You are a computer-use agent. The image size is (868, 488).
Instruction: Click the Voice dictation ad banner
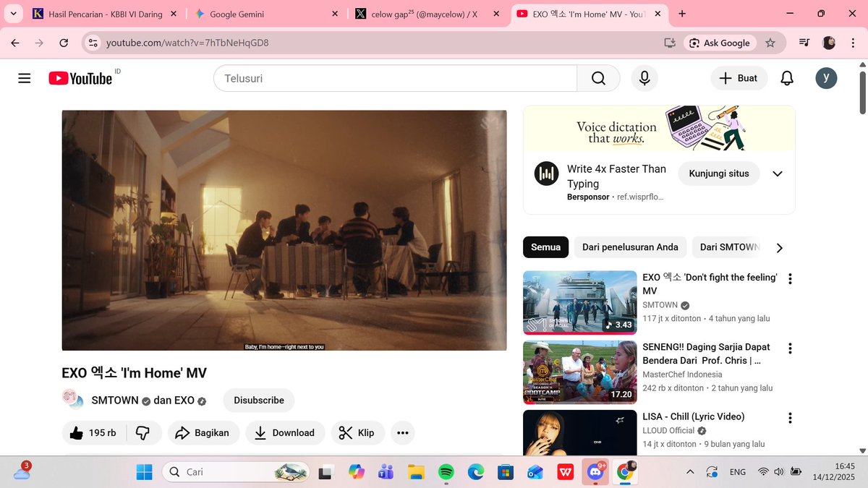tap(659, 129)
